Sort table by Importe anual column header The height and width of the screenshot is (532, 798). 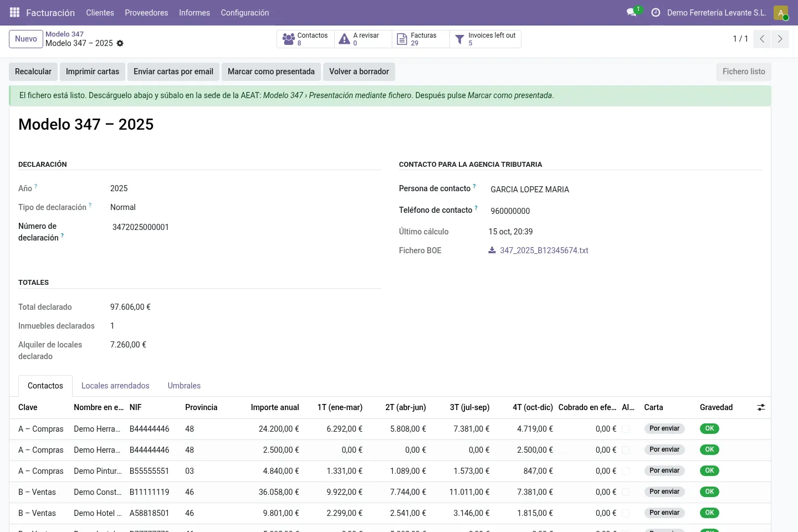click(275, 407)
